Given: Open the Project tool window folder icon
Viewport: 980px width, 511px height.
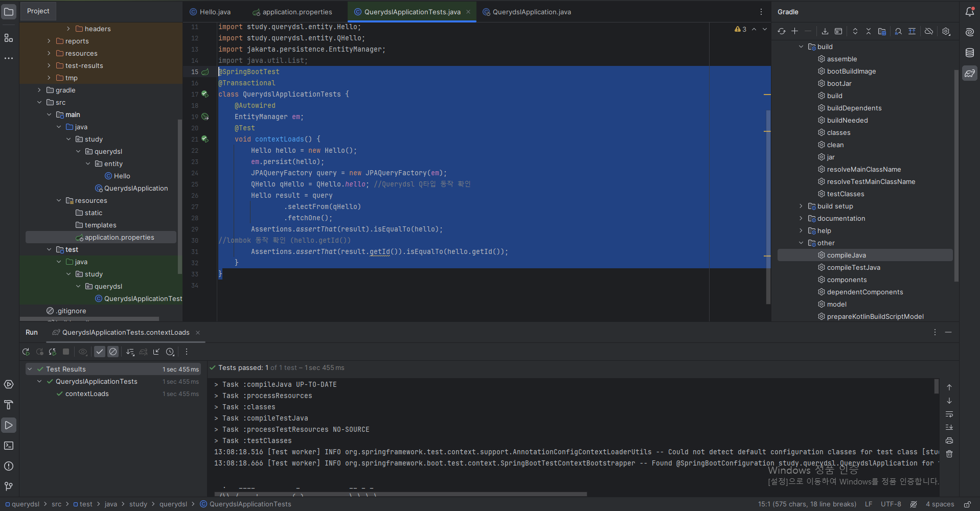Looking at the screenshot, I should point(9,11).
